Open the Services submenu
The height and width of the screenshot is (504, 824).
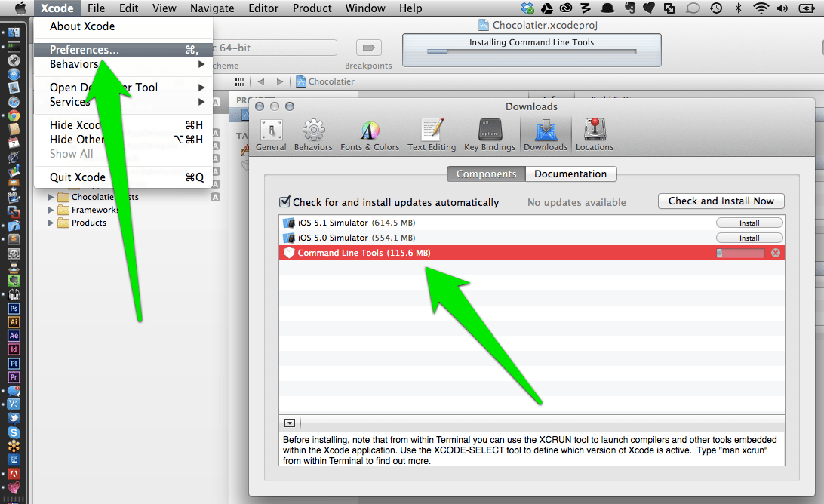124,102
